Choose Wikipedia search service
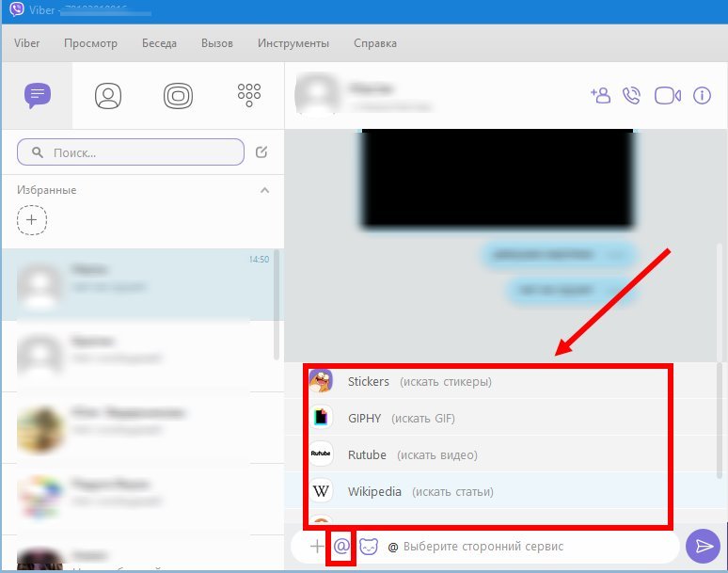Viewport: 728px width, 573px height. point(374,491)
